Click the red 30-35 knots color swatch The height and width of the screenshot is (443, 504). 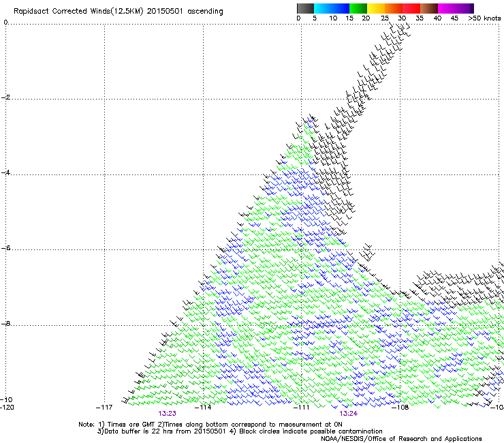click(411, 8)
